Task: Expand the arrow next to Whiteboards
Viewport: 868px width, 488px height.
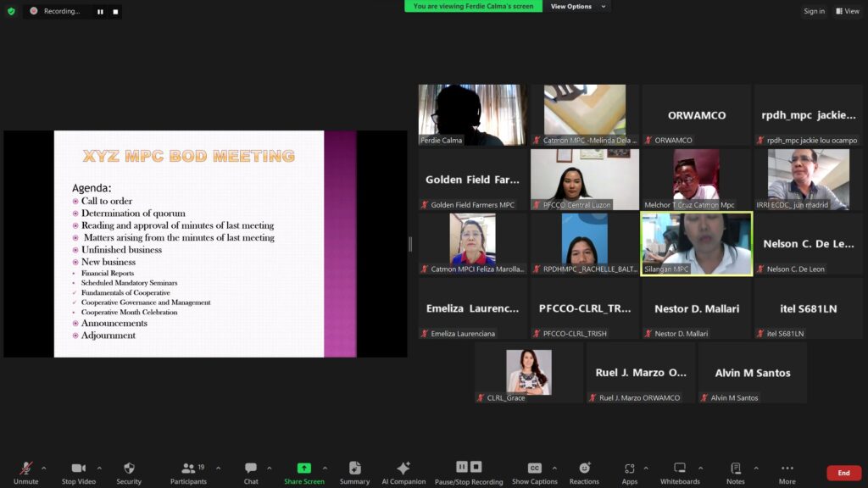Action: (x=700, y=469)
